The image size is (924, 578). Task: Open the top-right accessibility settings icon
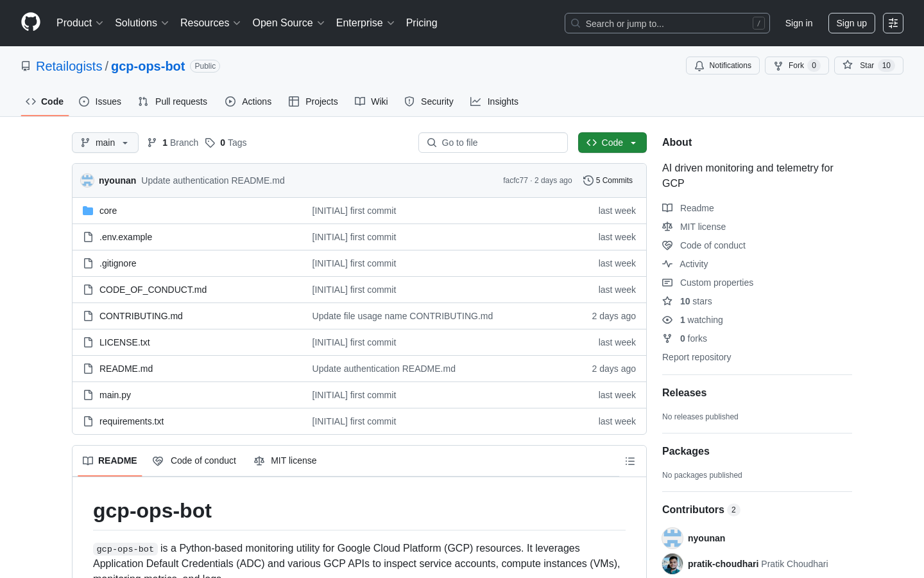[x=893, y=23]
